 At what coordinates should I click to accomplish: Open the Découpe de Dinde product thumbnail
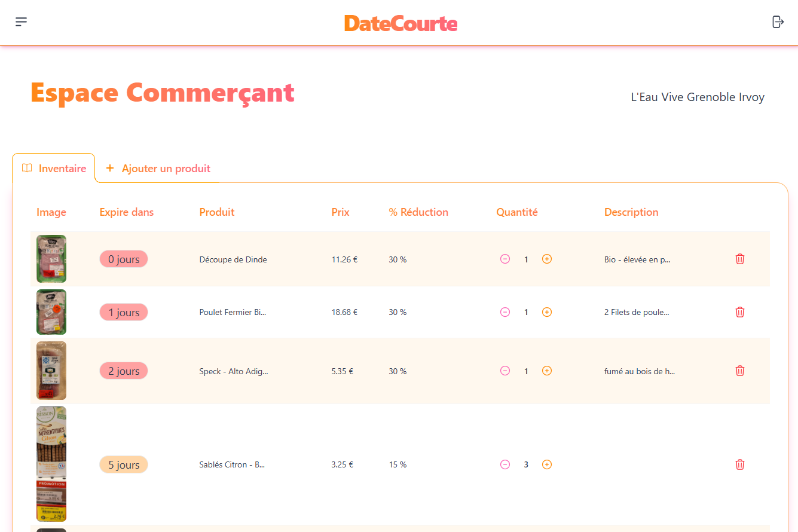pyautogui.click(x=51, y=259)
